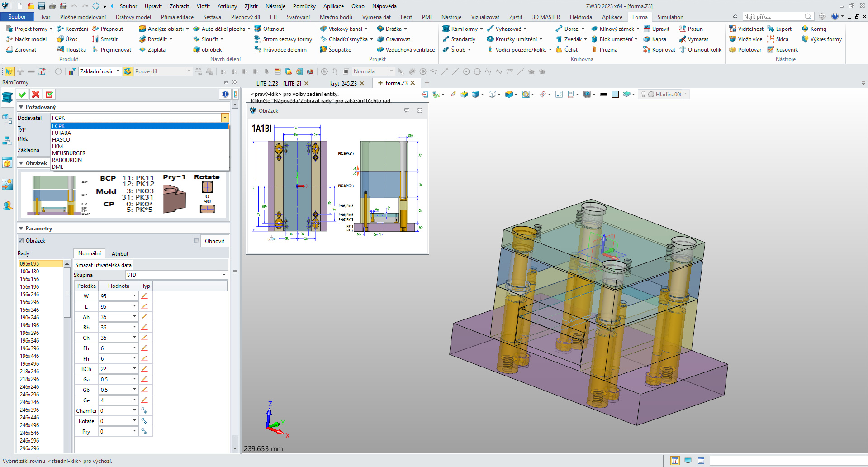
Task: Select the Vzduchová ventilace tool
Action: 409,50
